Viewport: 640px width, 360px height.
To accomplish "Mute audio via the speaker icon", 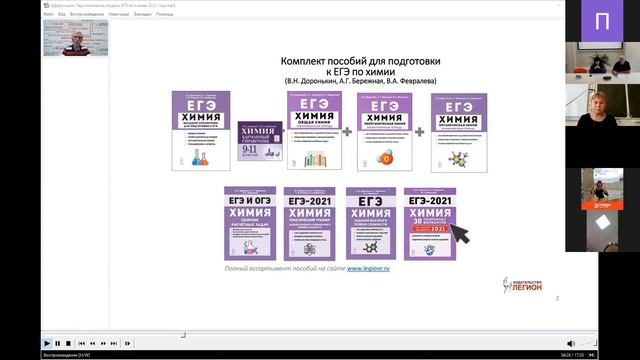I will pos(571,343).
